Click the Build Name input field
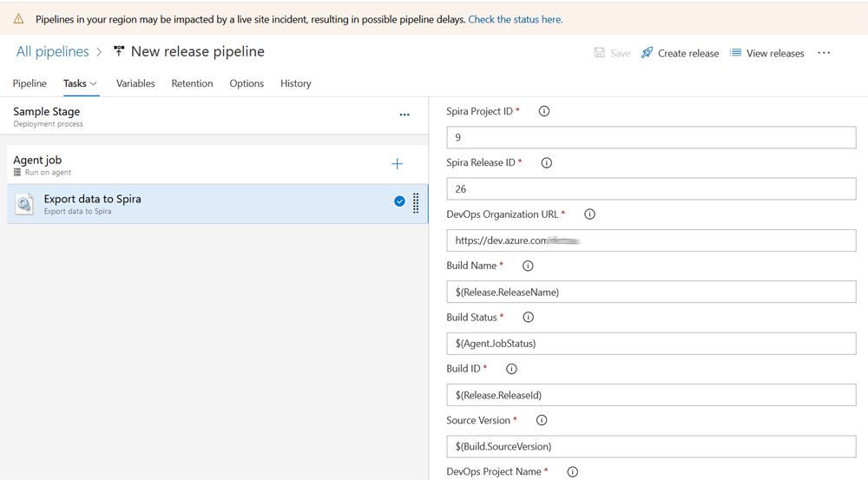Image resolution: width=868 pixels, height=480 pixels. 651,292
